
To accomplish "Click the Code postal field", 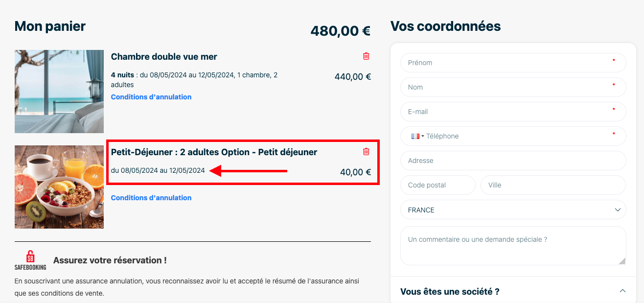I will pyautogui.click(x=438, y=185).
